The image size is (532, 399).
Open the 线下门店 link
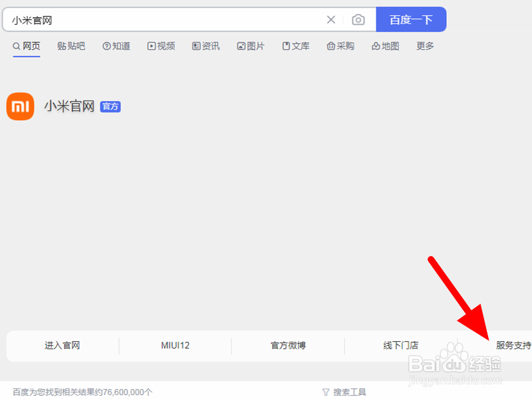(401, 345)
